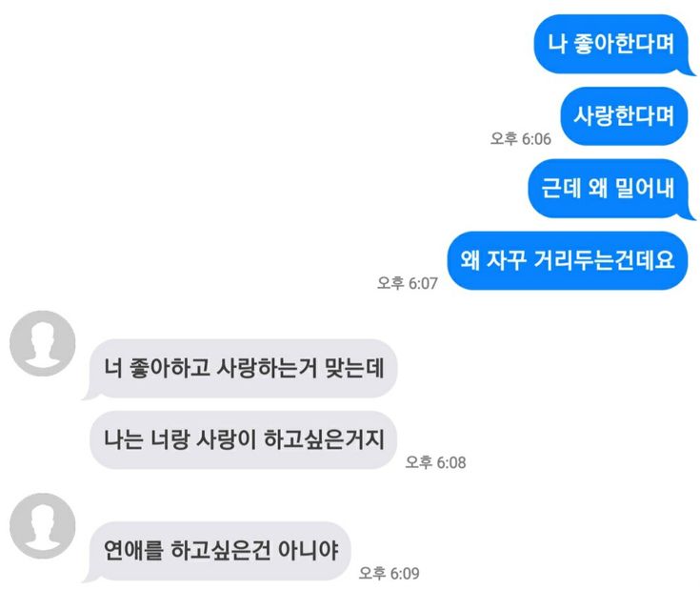Screen dimensions: 700x590
Task: Open the upper gray sender profile avatar
Action: pyautogui.click(x=43, y=343)
